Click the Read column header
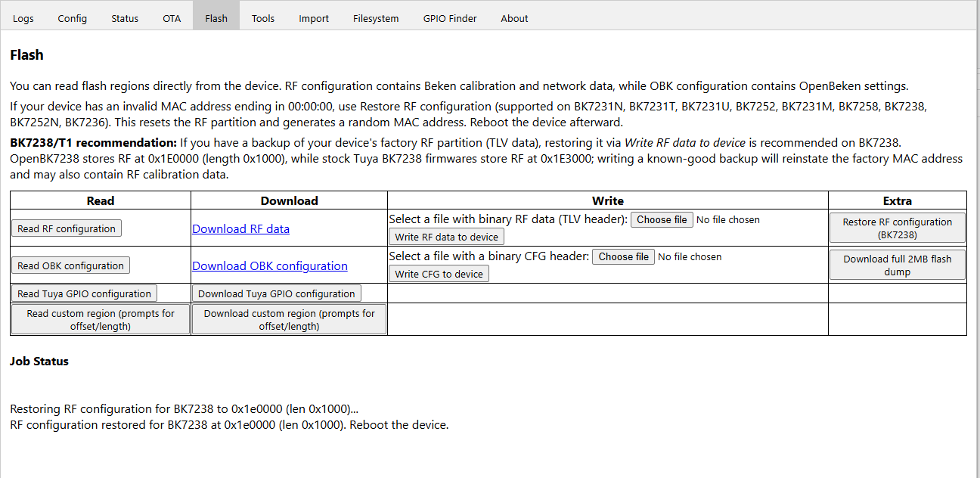 pyautogui.click(x=101, y=200)
